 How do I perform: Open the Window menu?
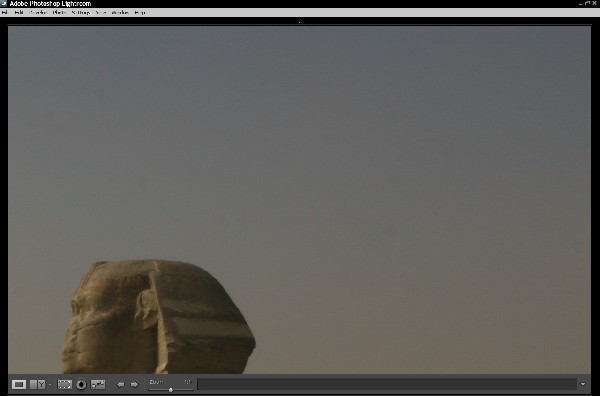tap(120, 13)
